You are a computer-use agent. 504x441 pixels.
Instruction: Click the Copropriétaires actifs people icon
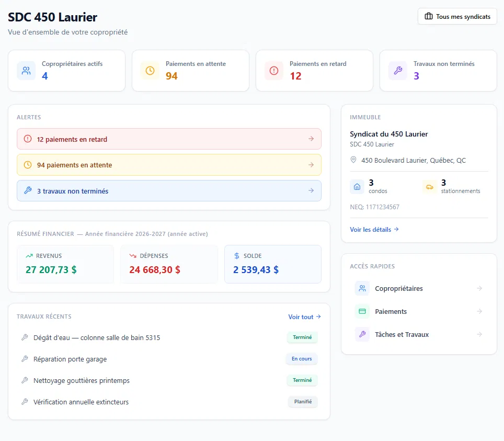26,71
